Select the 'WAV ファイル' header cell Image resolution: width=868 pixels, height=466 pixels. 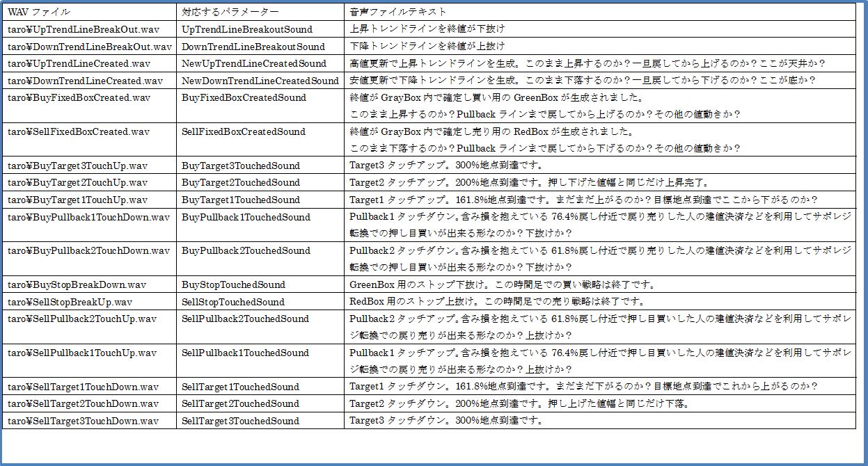[x=89, y=12]
